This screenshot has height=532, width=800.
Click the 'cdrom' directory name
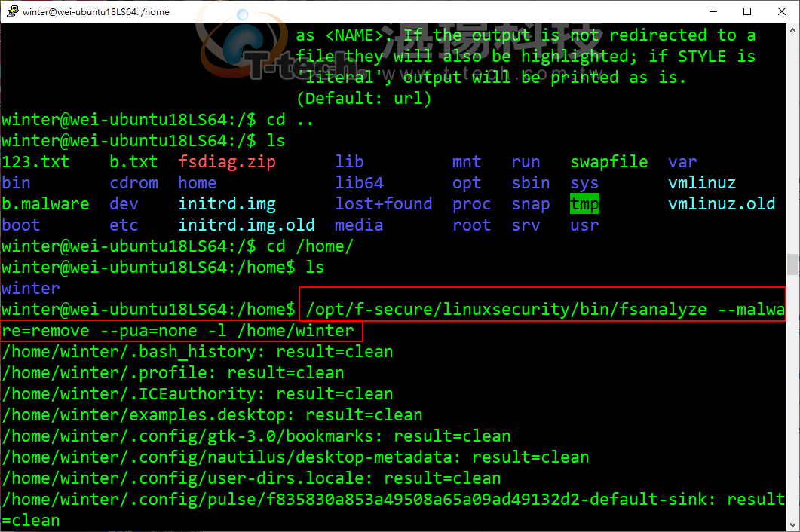coord(133,182)
